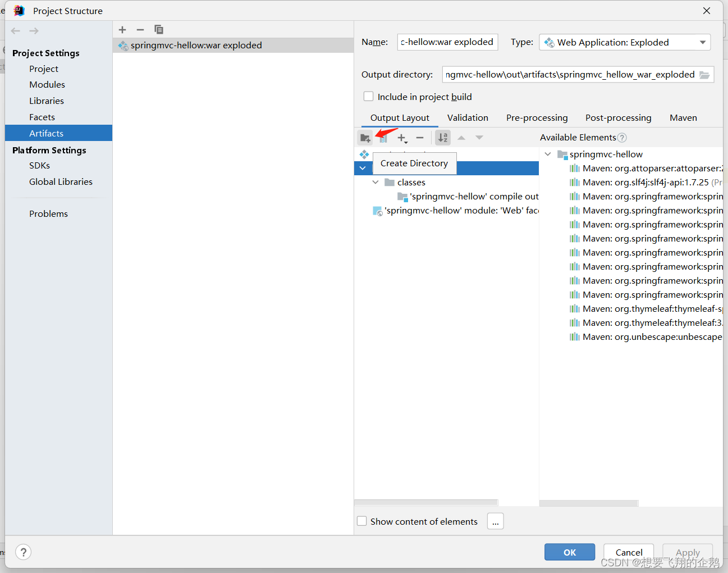The image size is (728, 573).
Task: Click the Add artifact plus icon
Action: click(122, 29)
